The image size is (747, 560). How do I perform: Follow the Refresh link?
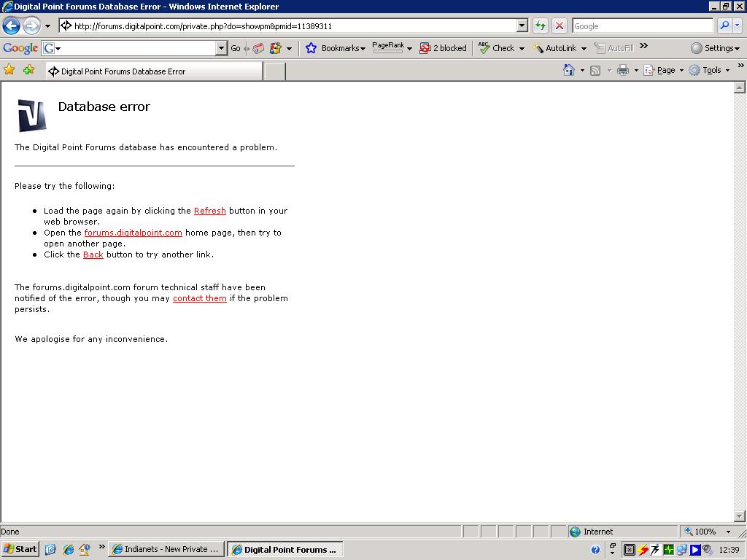pyautogui.click(x=209, y=211)
